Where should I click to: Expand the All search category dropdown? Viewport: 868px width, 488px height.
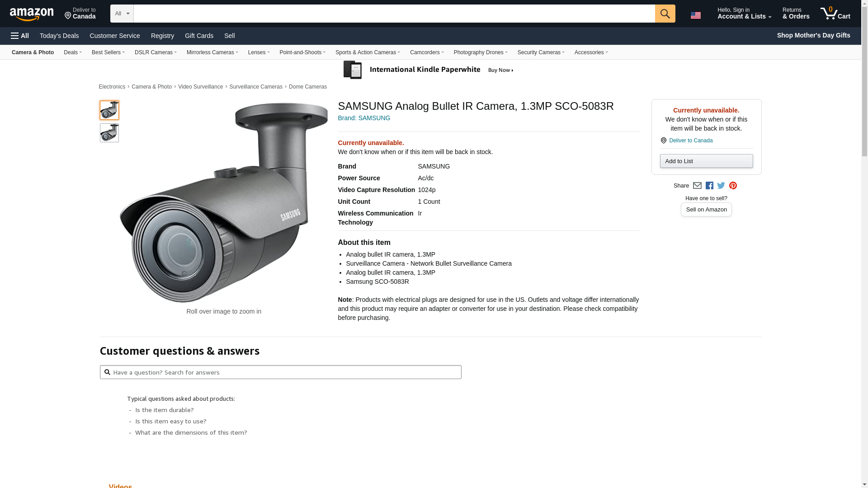[122, 14]
